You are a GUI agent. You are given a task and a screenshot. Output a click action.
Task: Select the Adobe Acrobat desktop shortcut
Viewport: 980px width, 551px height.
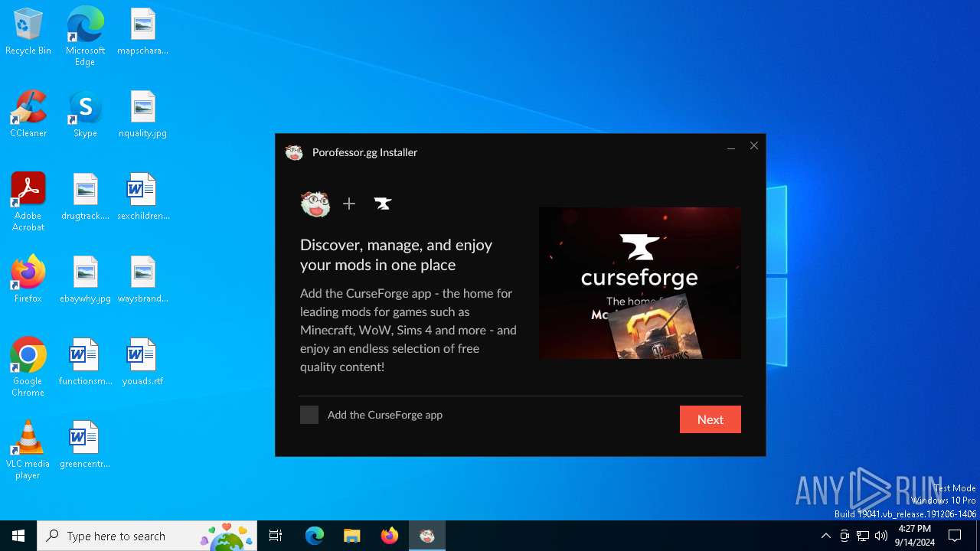coord(28,202)
